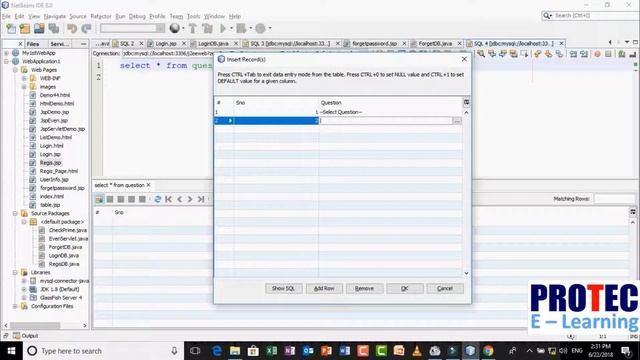640x360 pixels.
Task: Click the New File toolbar icon
Action: [x=11, y=28]
